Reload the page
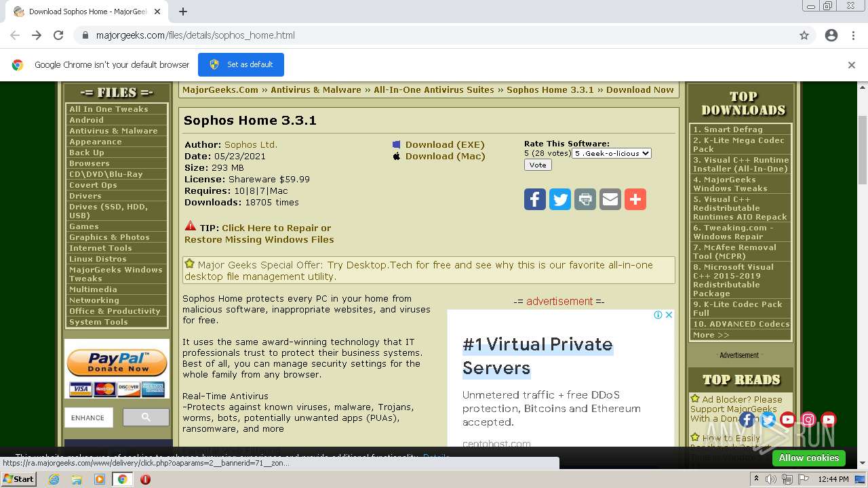Screen dimensions: 868x488 [58, 35]
